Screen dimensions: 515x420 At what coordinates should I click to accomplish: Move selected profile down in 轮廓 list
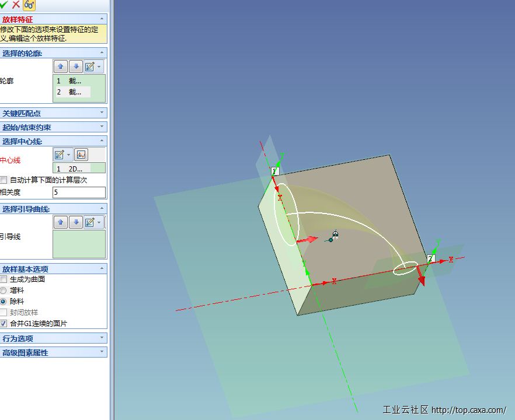tap(76, 66)
